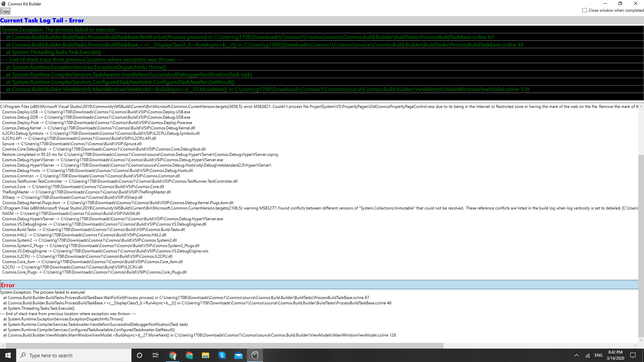
Task: Click the Cosmos icon in the title bar
Action: pyautogui.click(x=4, y=4)
